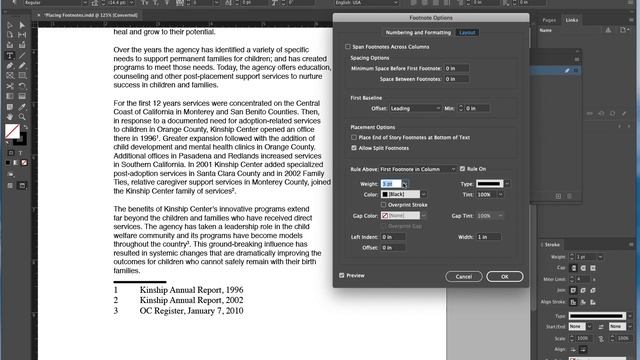Viewport: 640px width, 360px height.
Task: Check Place End of Story Footnotes option
Action: tap(354, 138)
